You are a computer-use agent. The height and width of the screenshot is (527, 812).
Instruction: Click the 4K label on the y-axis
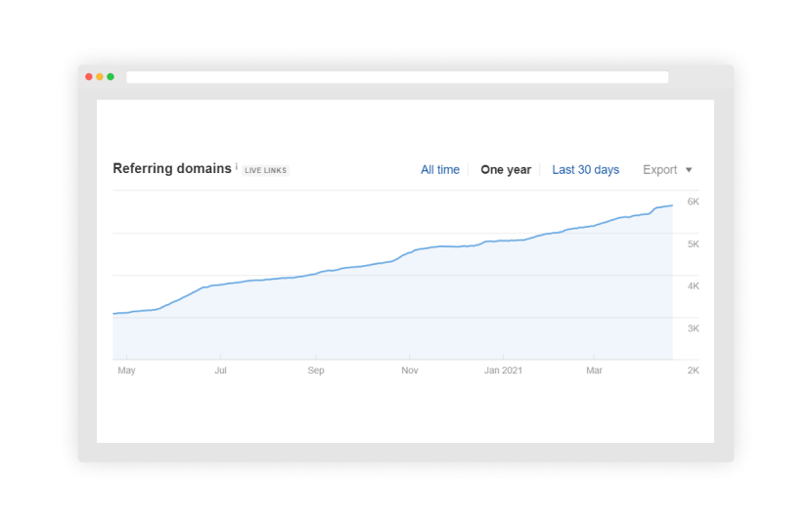tap(693, 286)
